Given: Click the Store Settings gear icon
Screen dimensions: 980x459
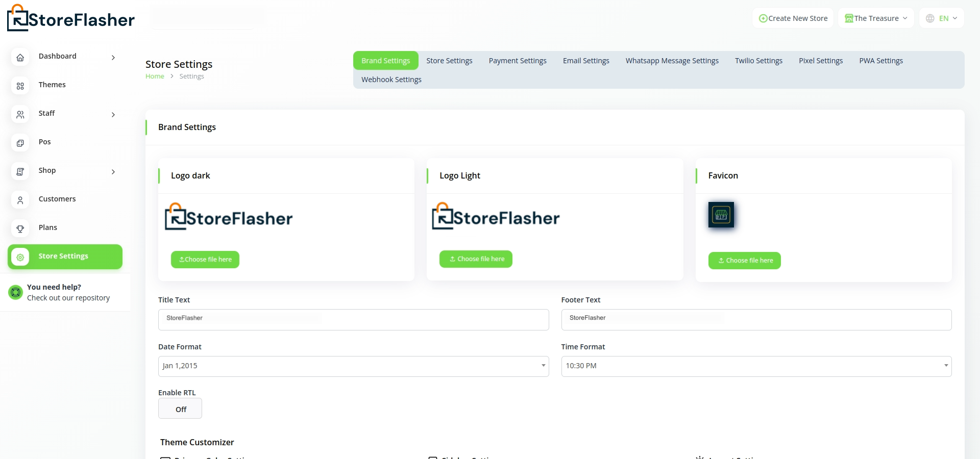Looking at the screenshot, I should coord(20,257).
